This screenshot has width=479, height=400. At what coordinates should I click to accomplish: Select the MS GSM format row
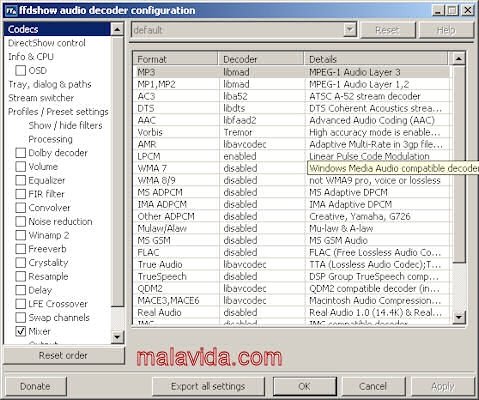tap(291, 240)
